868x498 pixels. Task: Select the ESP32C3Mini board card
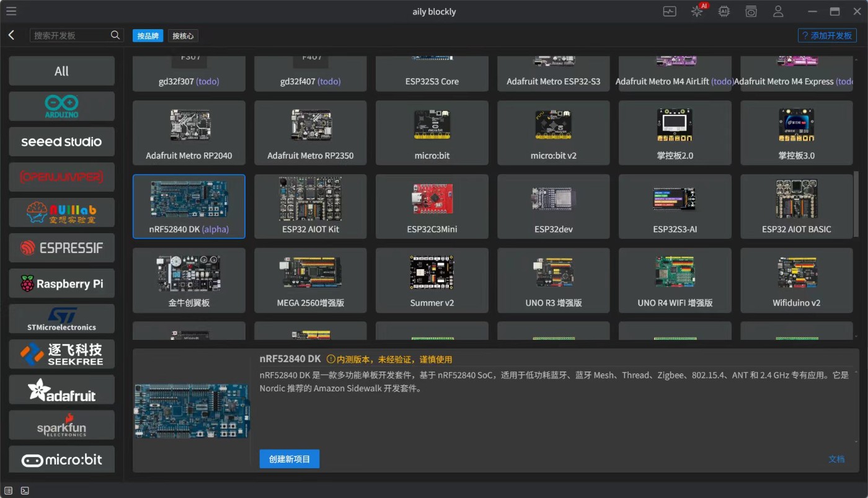[x=432, y=207]
